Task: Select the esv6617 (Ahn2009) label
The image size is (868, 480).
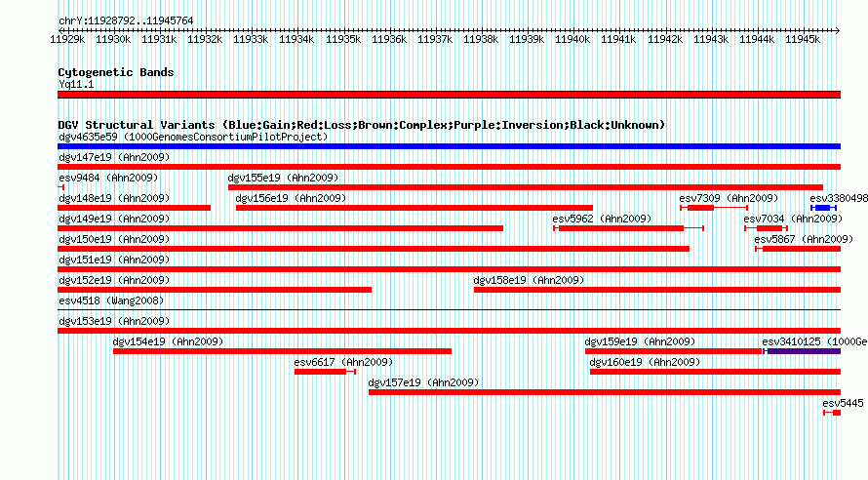Action: 343,362
